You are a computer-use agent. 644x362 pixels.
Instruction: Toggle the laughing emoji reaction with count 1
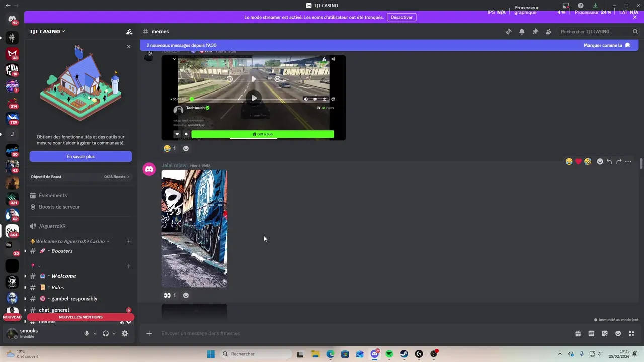(170, 148)
